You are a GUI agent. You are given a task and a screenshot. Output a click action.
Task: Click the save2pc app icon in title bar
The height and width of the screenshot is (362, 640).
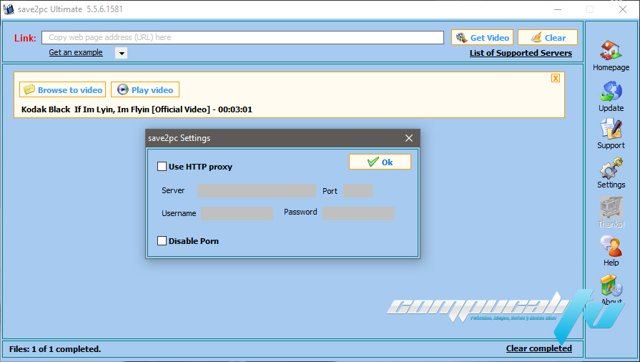coord(8,9)
